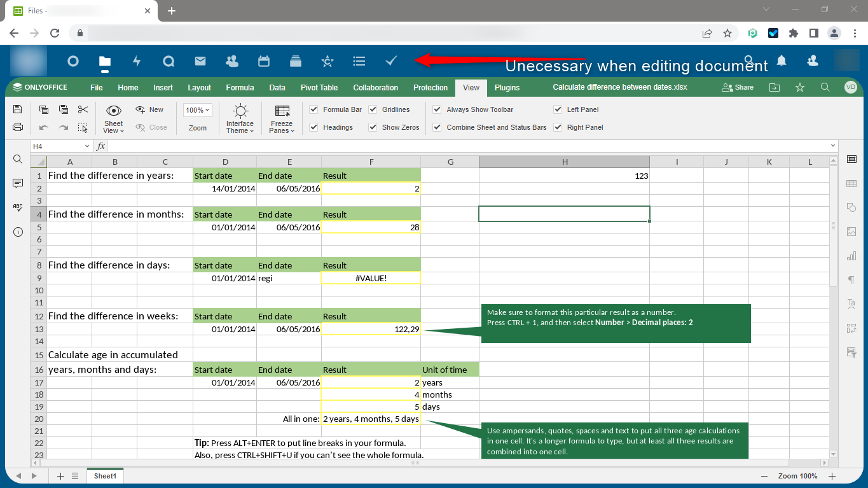Open the Image settings in right sidebar
This screenshot has width=868, height=488.
pyautogui.click(x=851, y=232)
